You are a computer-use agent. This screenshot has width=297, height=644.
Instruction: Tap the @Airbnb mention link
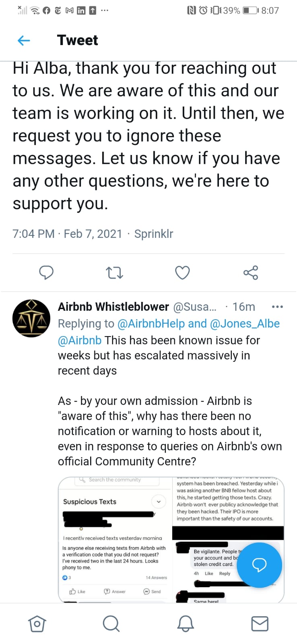(80, 341)
